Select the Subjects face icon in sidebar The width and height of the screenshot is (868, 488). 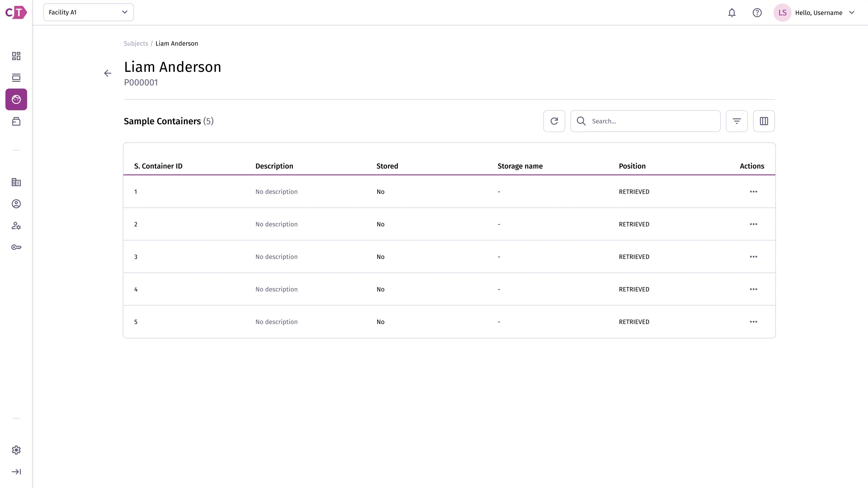point(16,99)
